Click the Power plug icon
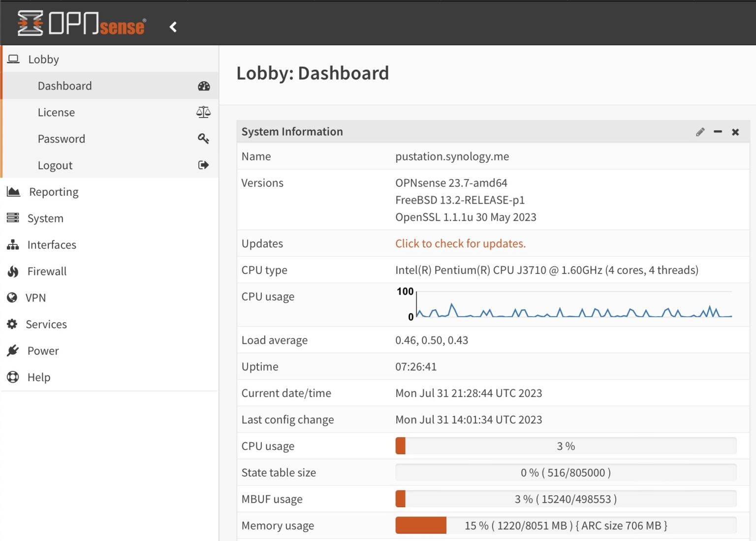756x541 pixels. 12,351
